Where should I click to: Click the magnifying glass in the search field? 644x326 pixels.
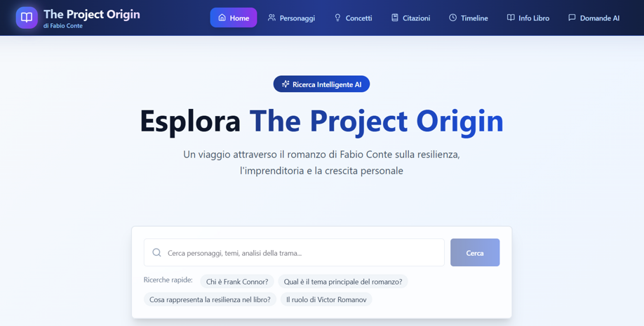tap(157, 253)
